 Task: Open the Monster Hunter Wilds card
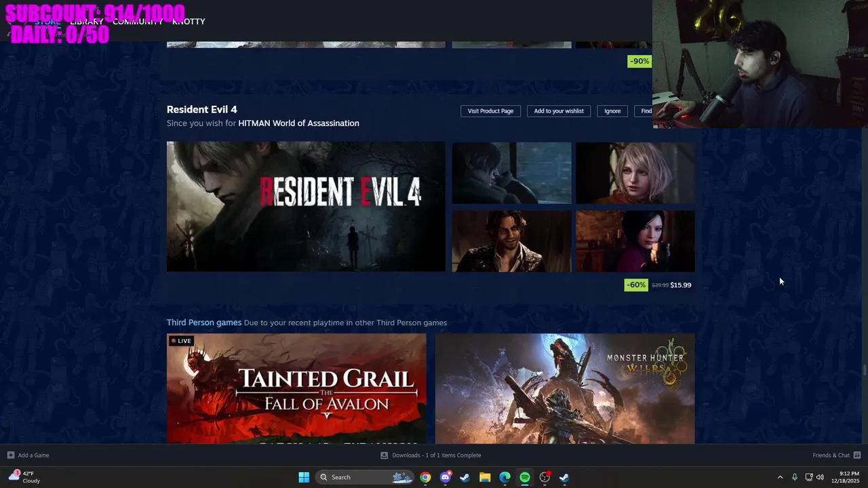click(x=565, y=389)
